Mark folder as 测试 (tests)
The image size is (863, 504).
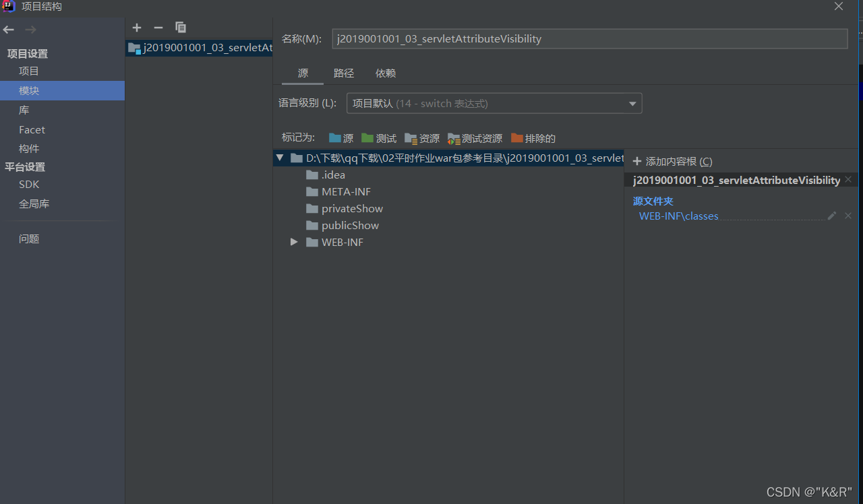point(379,138)
